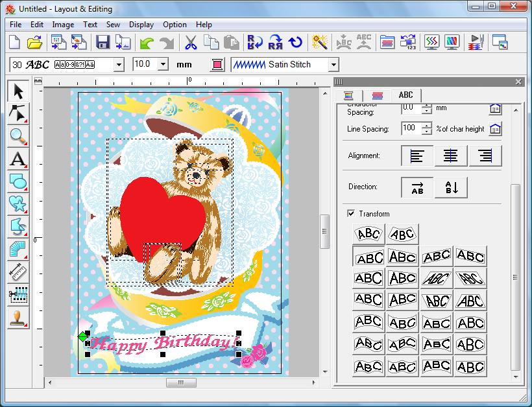This screenshot has height=407, width=532.
Task: Click the vertical scrollbar thumb of the canvas
Action: 324,232
